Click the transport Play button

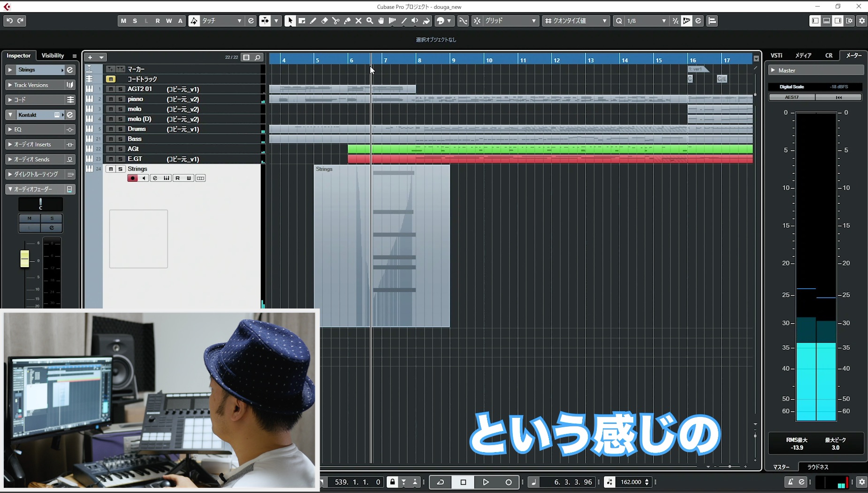486,482
